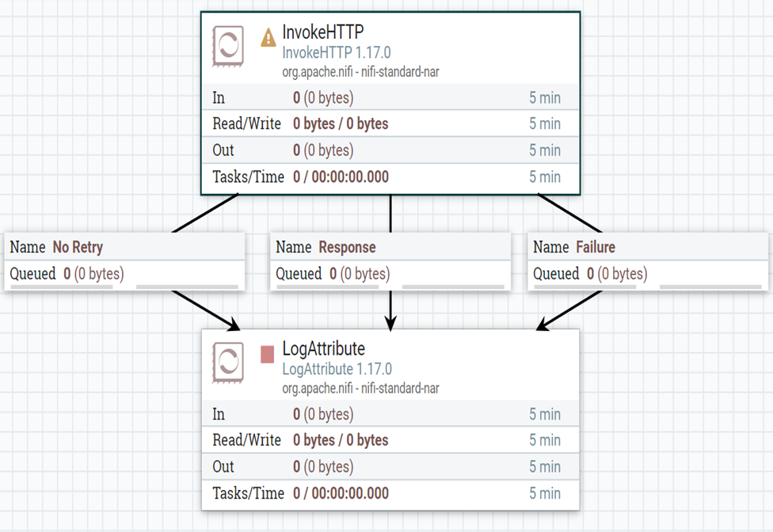
Task: Click the Out row of InvokeHTTP
Action: (x=390, y=150)
